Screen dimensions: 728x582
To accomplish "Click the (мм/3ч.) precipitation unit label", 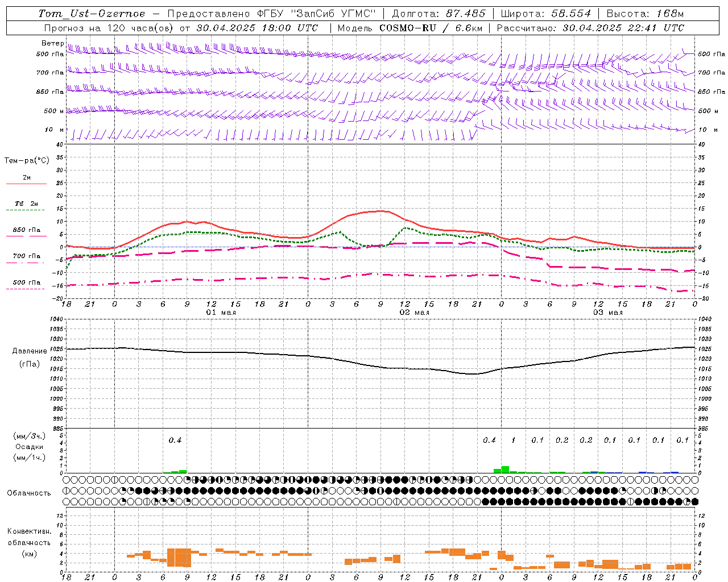I will (x=29, y=436).
